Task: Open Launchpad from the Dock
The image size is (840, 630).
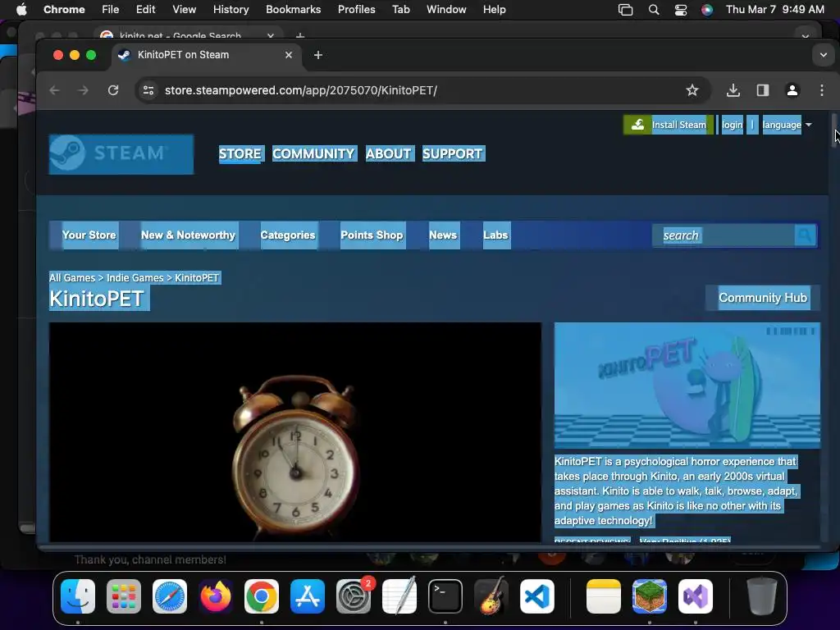Action: click(x=124, y=596)
